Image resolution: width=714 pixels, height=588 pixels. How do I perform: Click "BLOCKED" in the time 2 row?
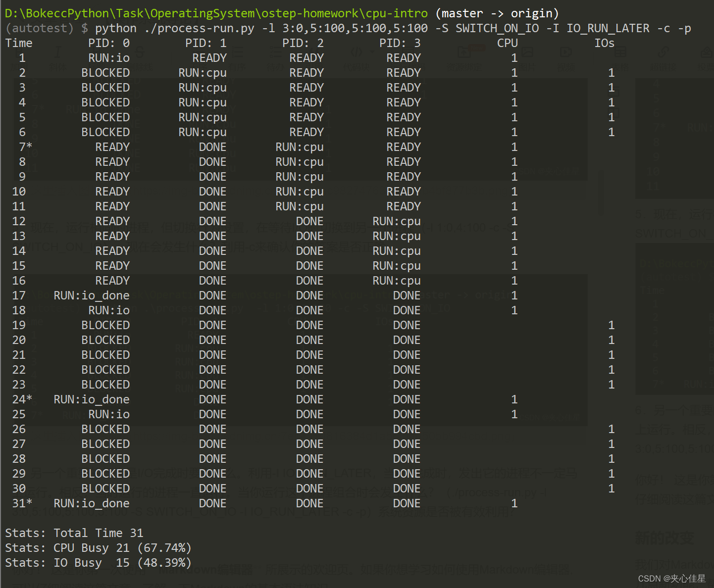click(105, 73)
